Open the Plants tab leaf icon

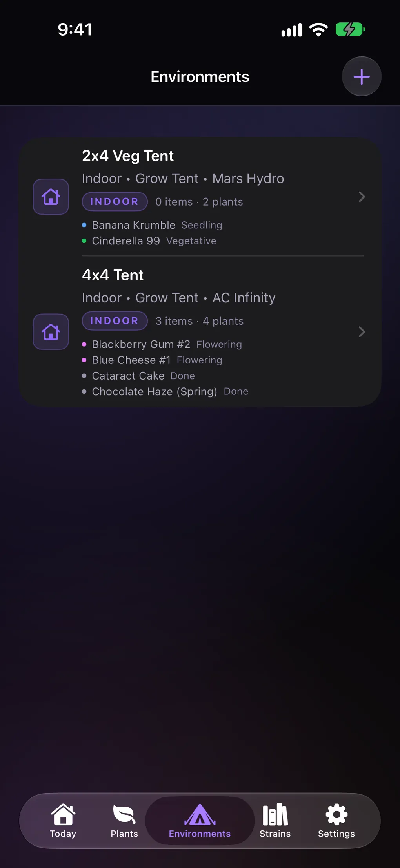pos(124,814)
